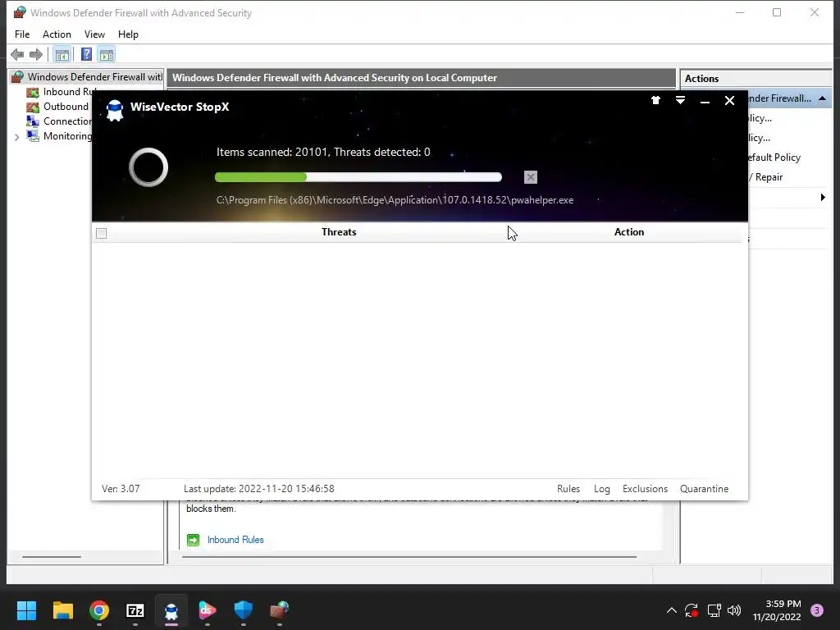Open Windows Security shield taskbar icon
This screenshot has width=840, height=630.
point(243,610)
